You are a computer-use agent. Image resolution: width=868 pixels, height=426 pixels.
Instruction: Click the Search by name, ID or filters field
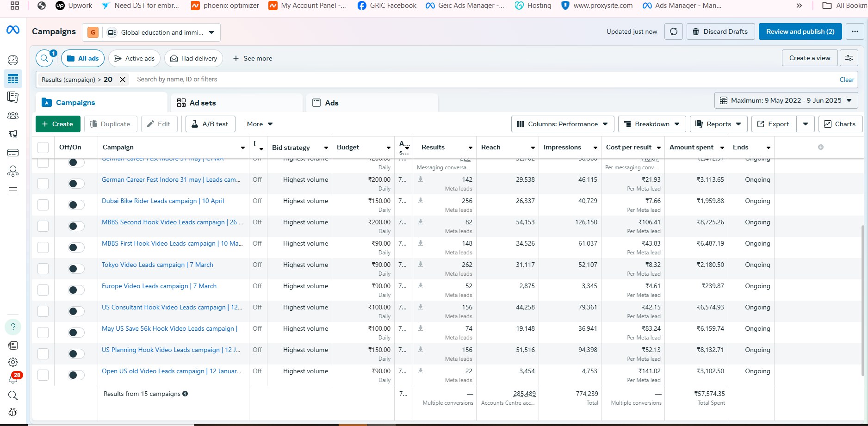(x=481, y=80)
